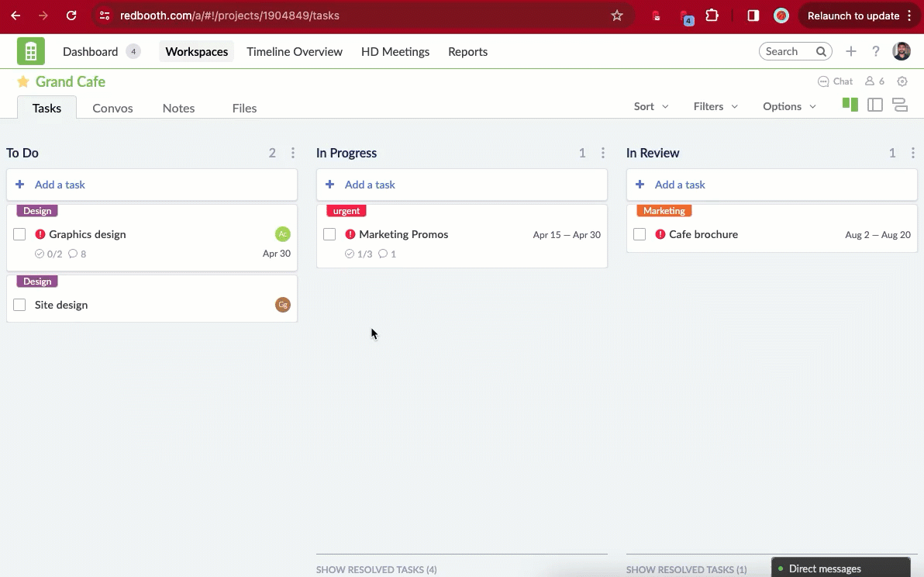Go back with browser back arrow

[x=16, y=16]
